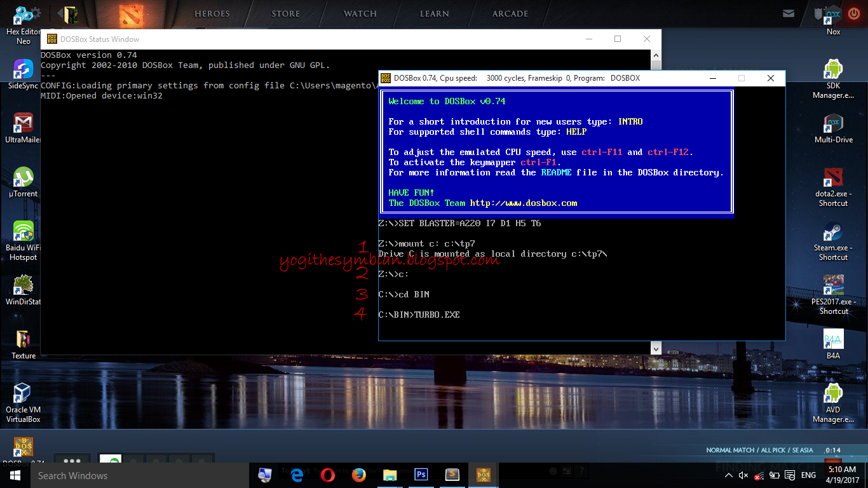Click the Dota 2 back arrow door icon
Screen dimensions: 868x488
68,13
